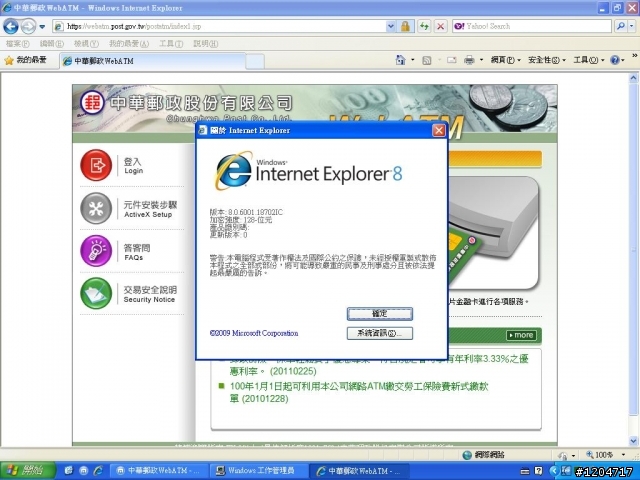Click the red 登入 Login icon
This screenshot has width=640, height=480.
pos(96,165)
